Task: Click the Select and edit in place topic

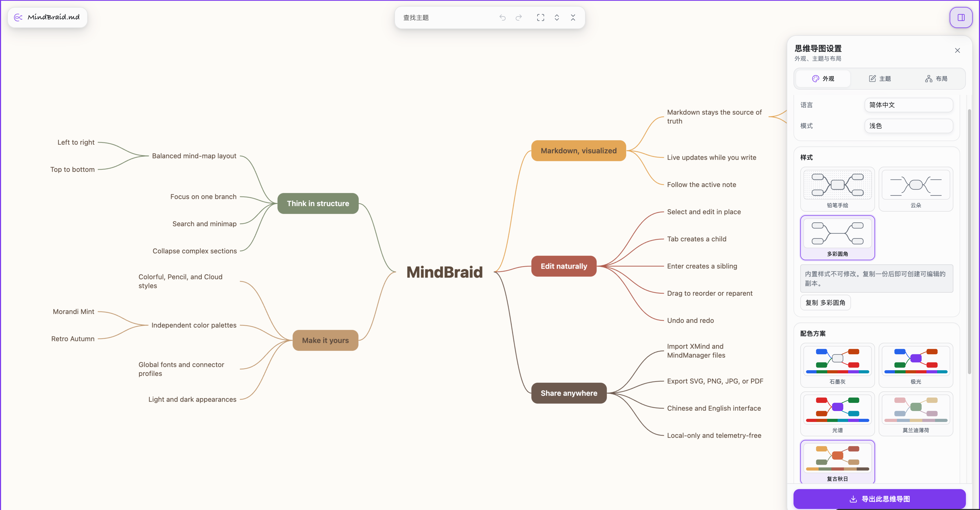Action: pos(704,212)
